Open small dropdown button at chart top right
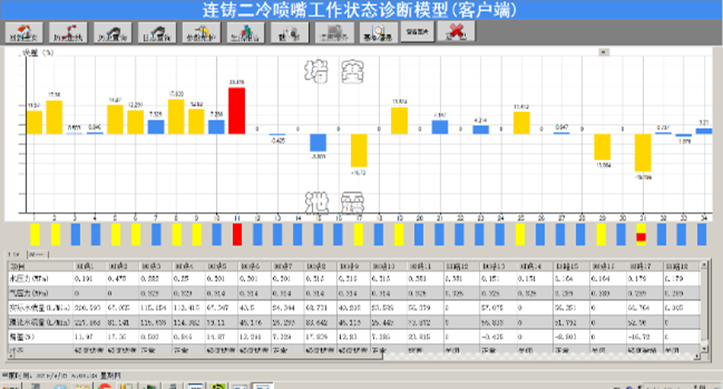Image resolution: width=723 pixels, height=389 pixels. coord(604,52)
